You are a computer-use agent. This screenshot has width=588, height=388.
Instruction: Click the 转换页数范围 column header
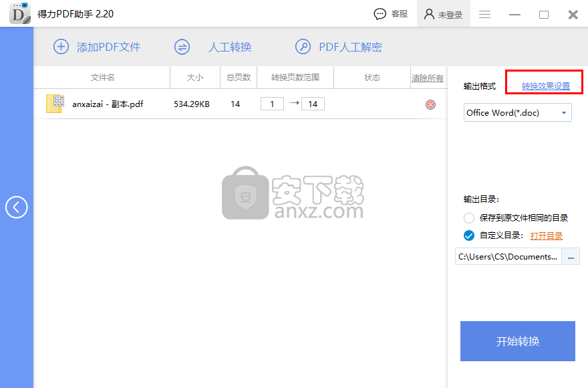[x=295, y=78]
